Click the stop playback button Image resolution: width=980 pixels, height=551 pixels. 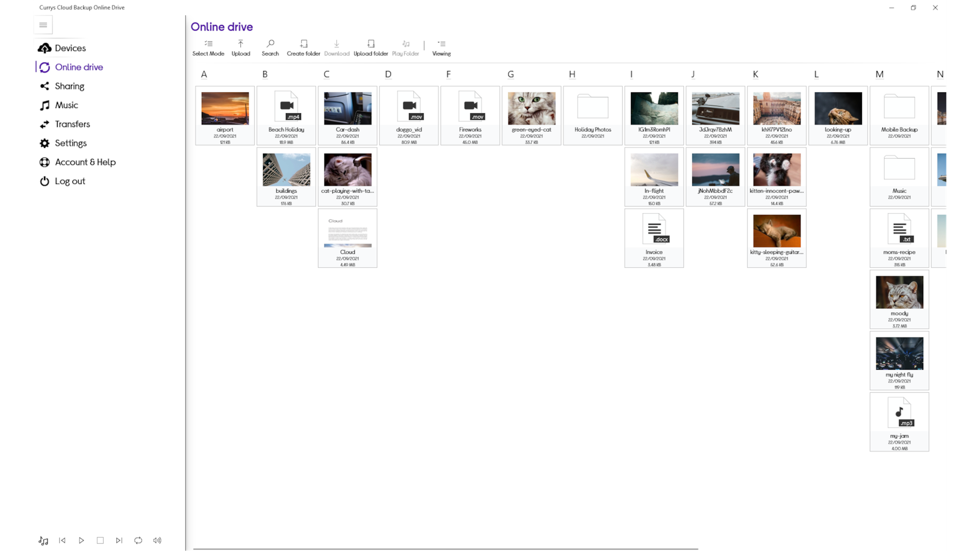[100, 540]
